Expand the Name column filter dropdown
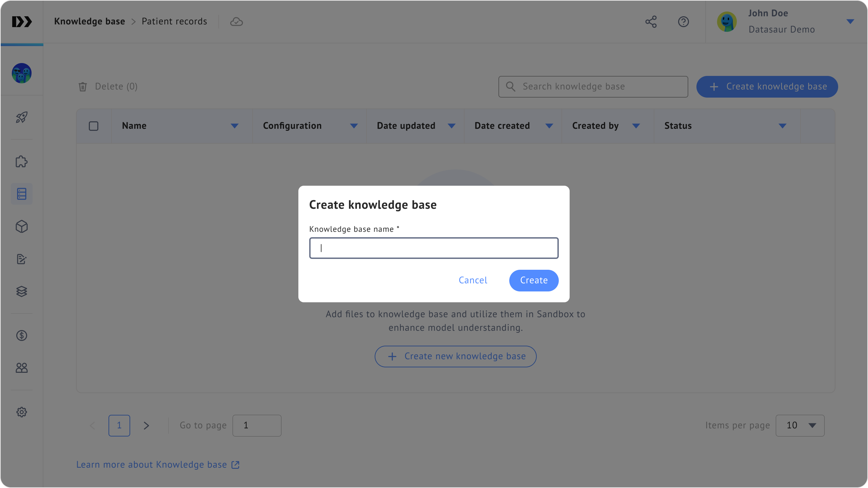The image size is (868, 488). coord(234,126)
